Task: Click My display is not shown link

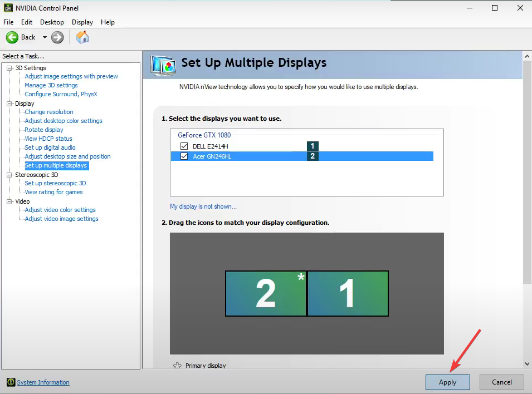Action: pyautogui.click(x=203, y=206)
